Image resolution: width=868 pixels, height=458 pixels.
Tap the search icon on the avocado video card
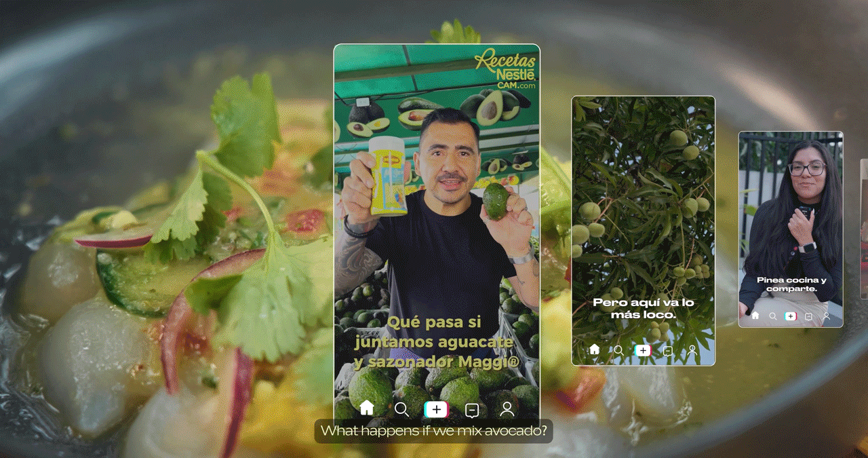point(401,409)
